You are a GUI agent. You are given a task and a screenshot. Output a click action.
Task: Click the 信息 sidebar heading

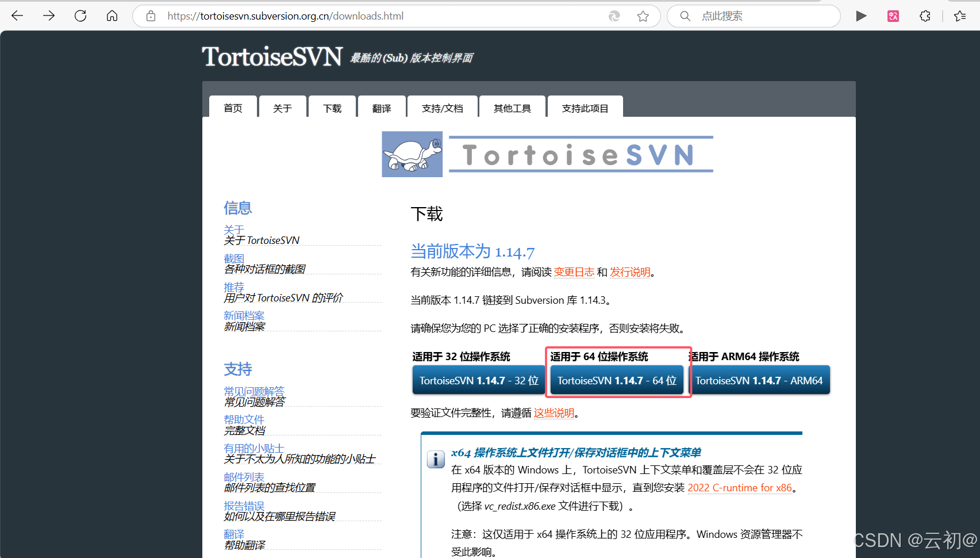pyautogui.click(x=238, y=208)
